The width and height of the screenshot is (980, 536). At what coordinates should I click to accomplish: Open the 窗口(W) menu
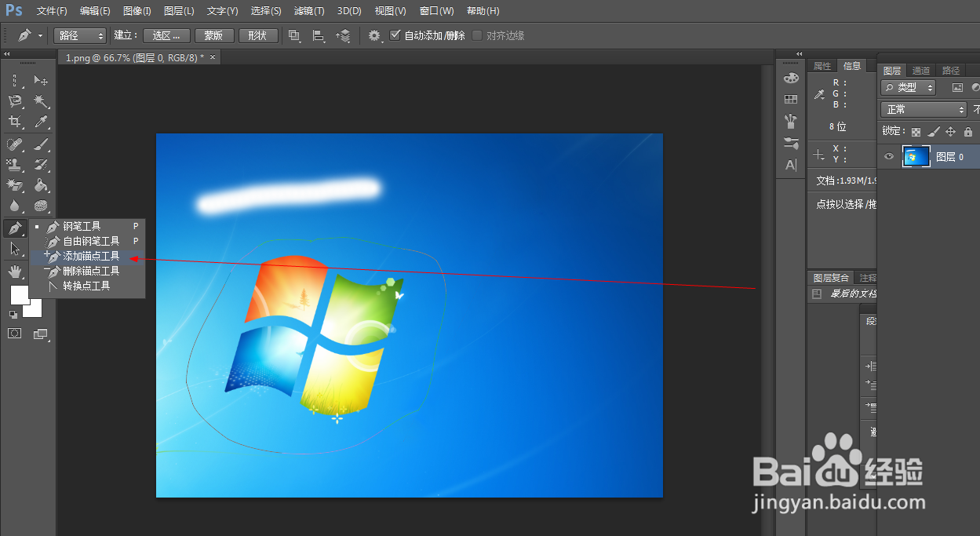click(x=436, y=11)
